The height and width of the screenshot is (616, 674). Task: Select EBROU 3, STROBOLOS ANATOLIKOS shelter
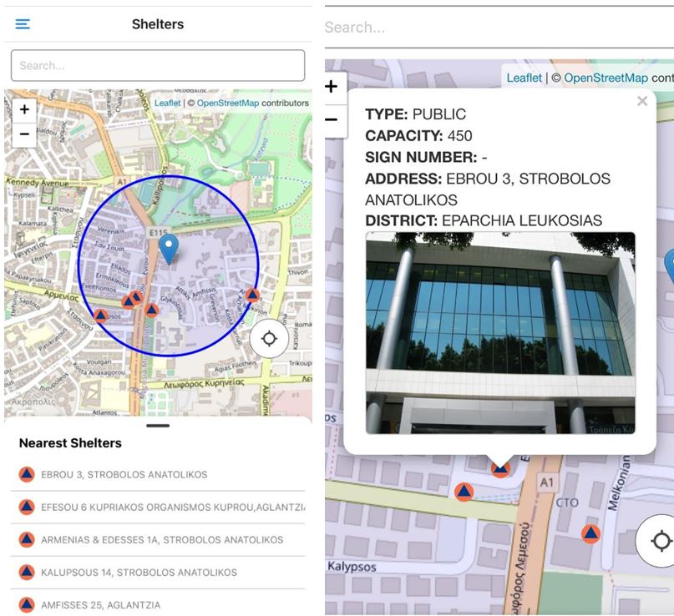coord(124,475)
